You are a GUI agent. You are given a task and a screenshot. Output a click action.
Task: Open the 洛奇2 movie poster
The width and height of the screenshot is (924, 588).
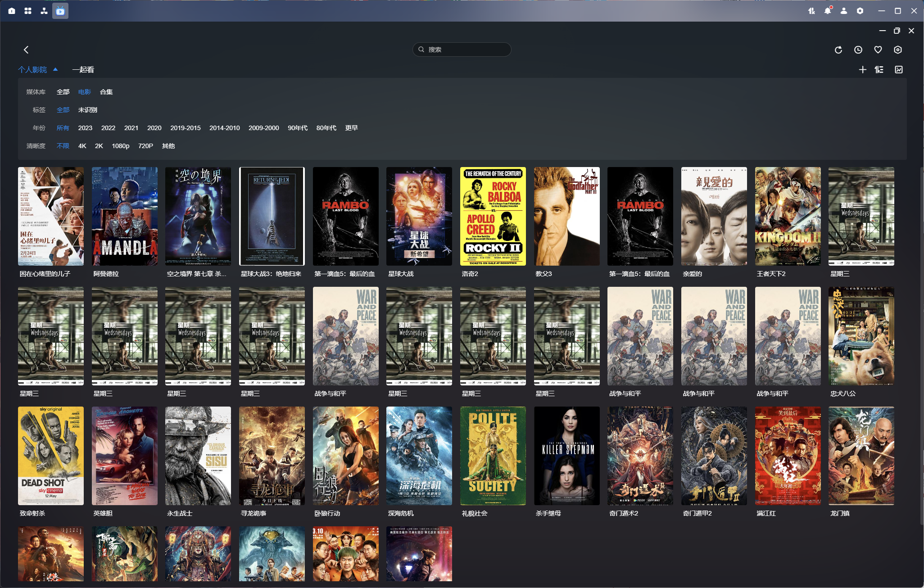click(x=493, y=216)
